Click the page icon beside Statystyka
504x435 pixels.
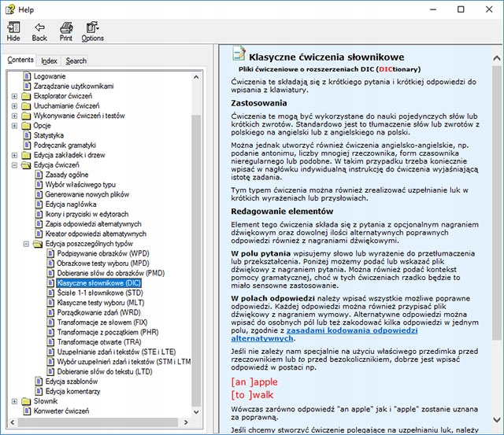27,135
